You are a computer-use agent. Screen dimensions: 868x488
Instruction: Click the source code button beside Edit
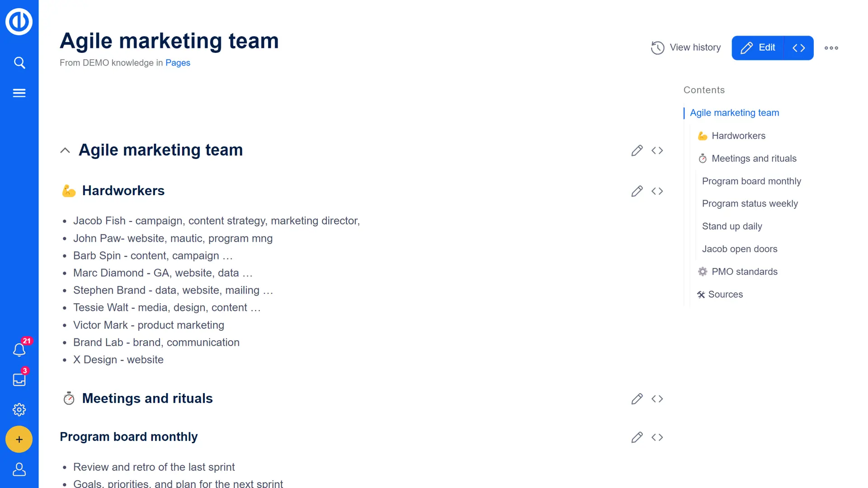[x=798, y=48]
